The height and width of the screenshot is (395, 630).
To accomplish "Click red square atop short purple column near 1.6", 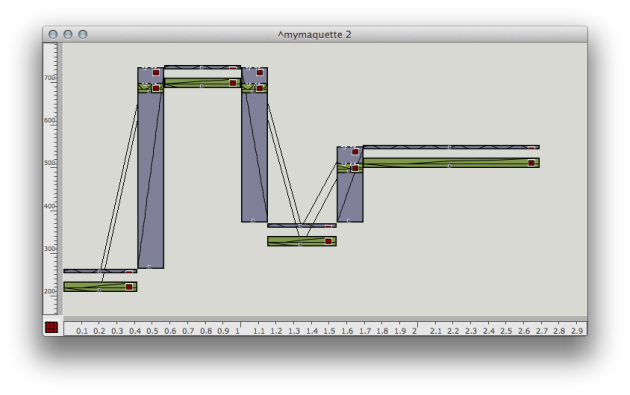I will point(355,152).
